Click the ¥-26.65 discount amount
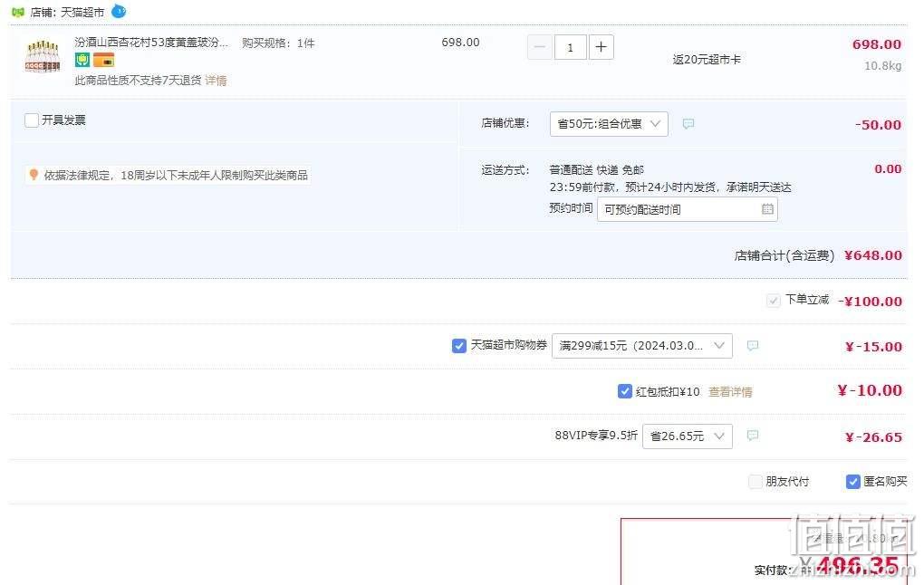The image size is (924, 585). pos(873,437)
